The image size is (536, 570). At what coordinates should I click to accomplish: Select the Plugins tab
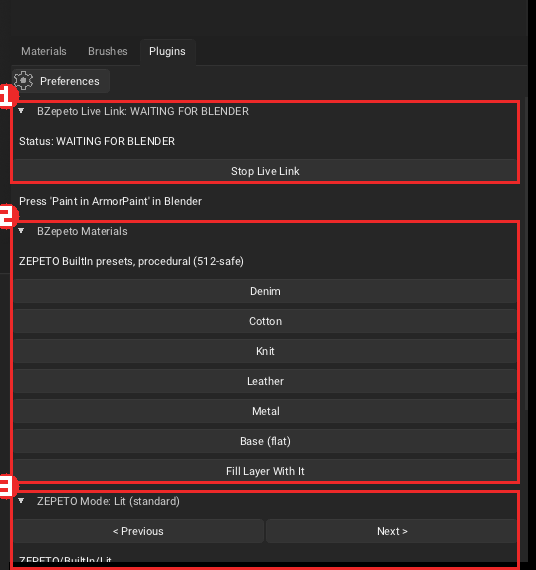pyautogui.click(x=167, y=51)
